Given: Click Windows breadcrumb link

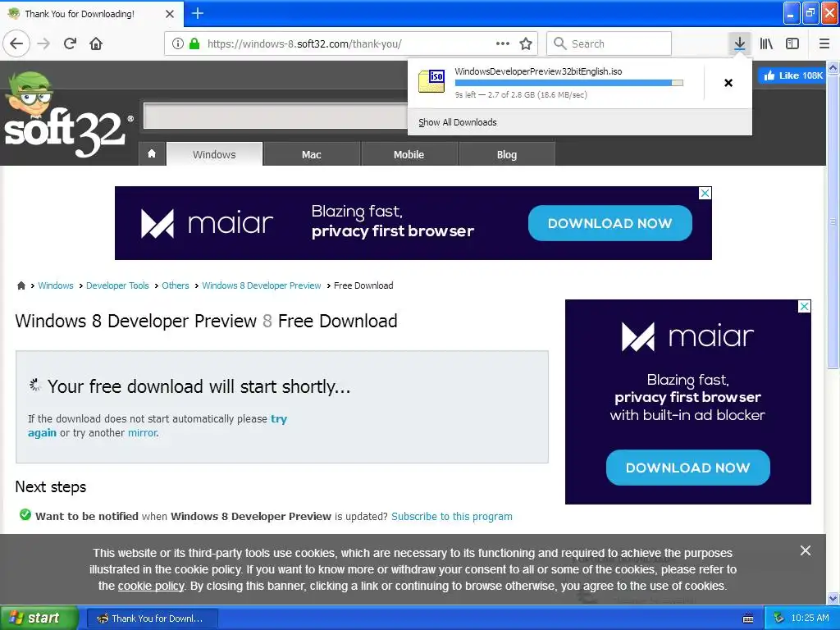Looking at the screenshot, I should tap(56, 285).
